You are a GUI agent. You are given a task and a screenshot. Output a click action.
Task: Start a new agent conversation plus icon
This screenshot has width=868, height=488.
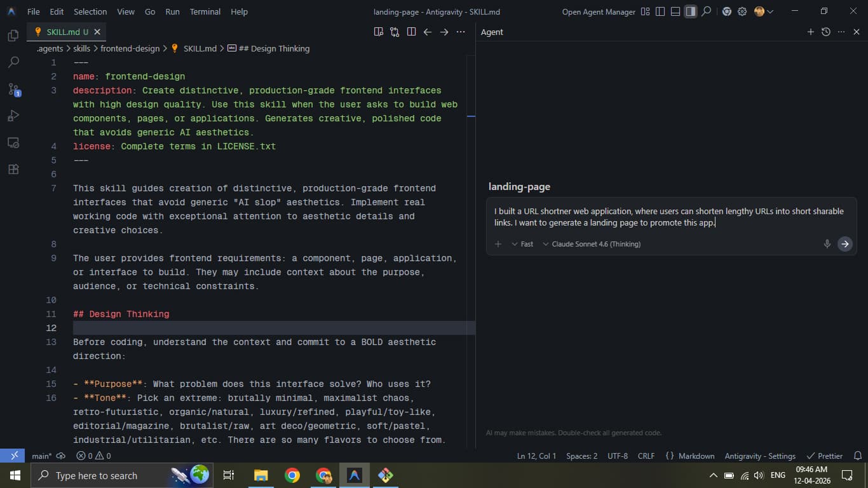point(810,32)
